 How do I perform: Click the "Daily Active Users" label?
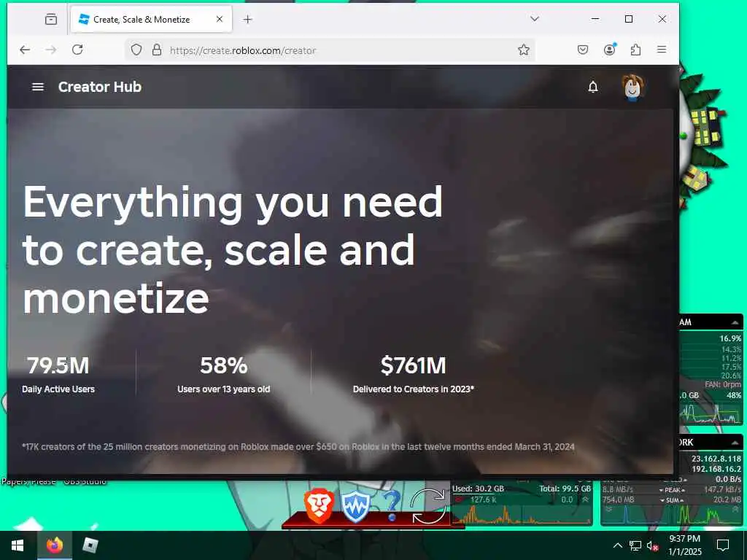tap(58, 389)
